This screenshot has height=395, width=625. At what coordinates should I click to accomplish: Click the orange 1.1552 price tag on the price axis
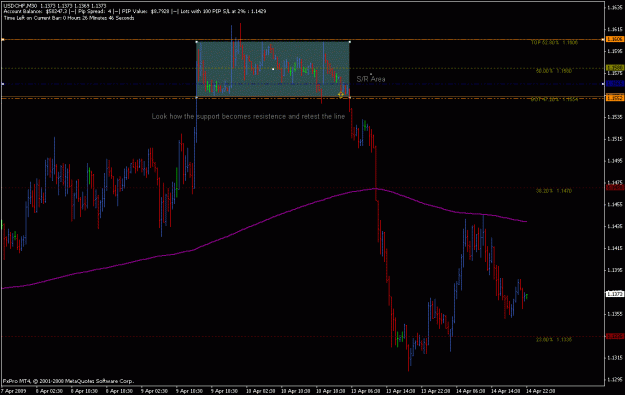coord(615,98)
